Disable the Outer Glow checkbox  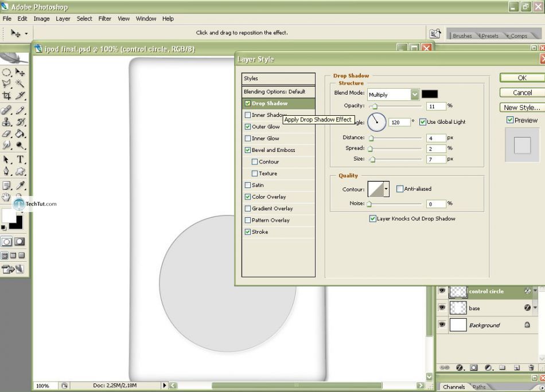point(247,127)
